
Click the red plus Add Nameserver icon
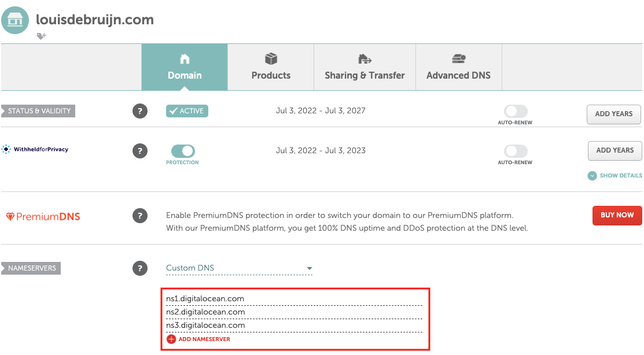pyautogui.click(x=171, y=339)
